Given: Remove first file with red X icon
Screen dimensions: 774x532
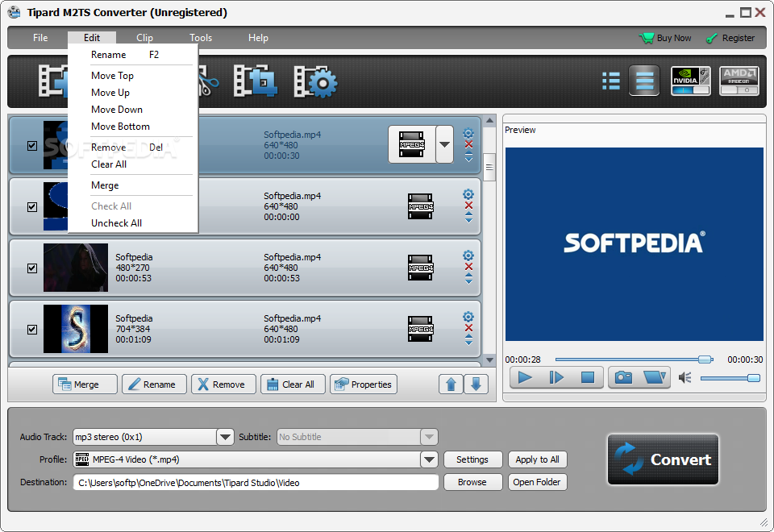Looking at the screenshot, I should pos(469,144).
